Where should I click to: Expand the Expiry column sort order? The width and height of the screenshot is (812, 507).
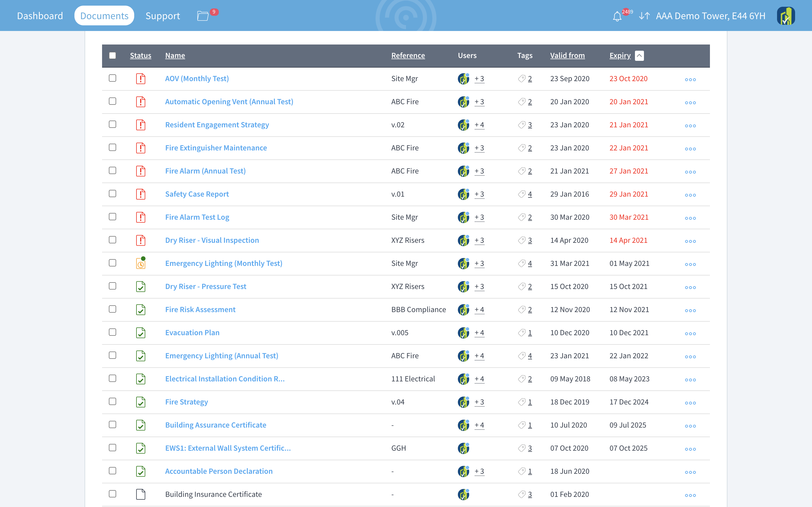[x=639, y=55]
